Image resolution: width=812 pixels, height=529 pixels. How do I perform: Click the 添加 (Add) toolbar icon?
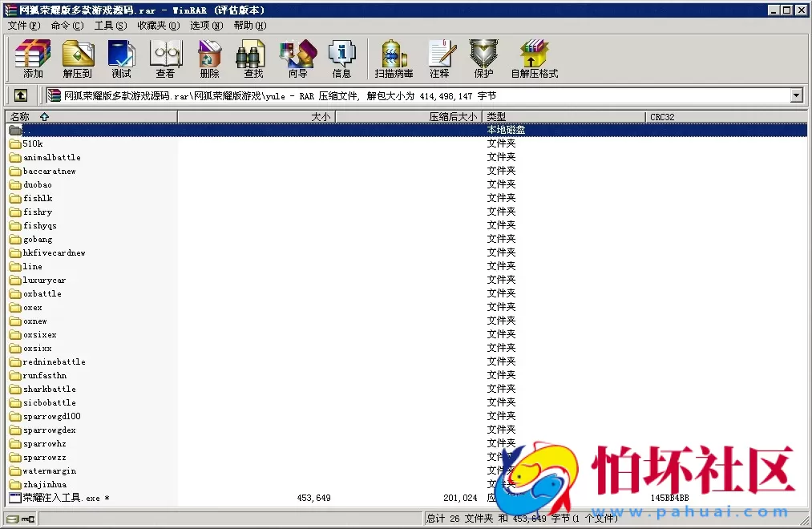point(33,58)
